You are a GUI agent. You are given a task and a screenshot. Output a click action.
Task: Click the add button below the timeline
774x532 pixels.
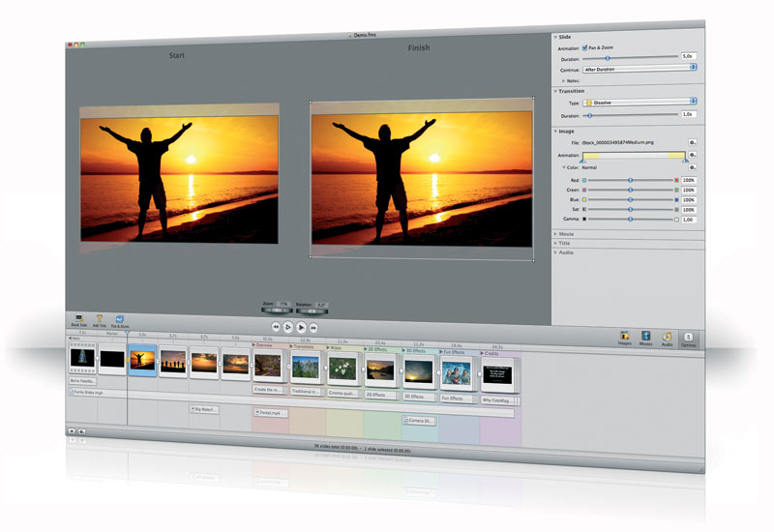[x=72, y=430]
